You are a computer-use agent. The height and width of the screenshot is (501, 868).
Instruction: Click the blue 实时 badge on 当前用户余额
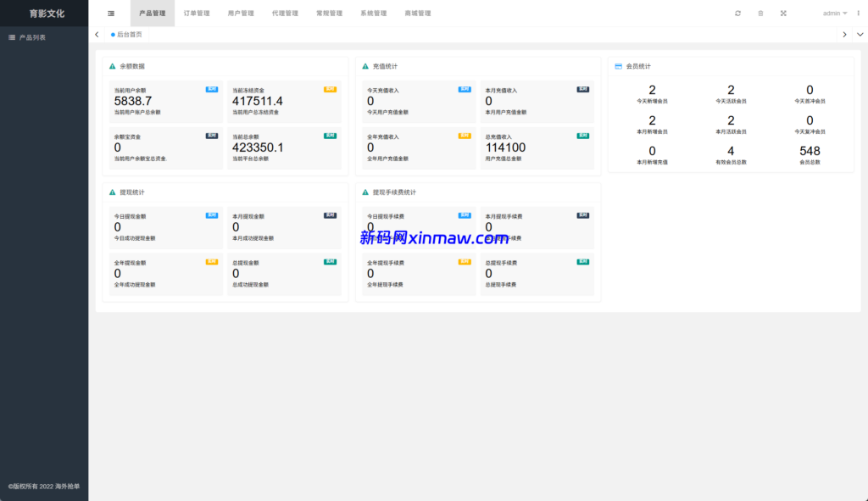211,88
